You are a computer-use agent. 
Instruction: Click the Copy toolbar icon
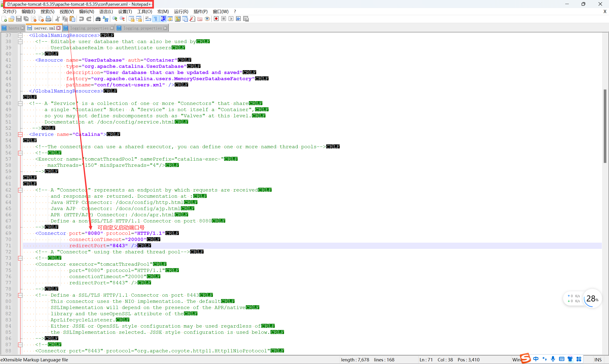pos(65,19)
